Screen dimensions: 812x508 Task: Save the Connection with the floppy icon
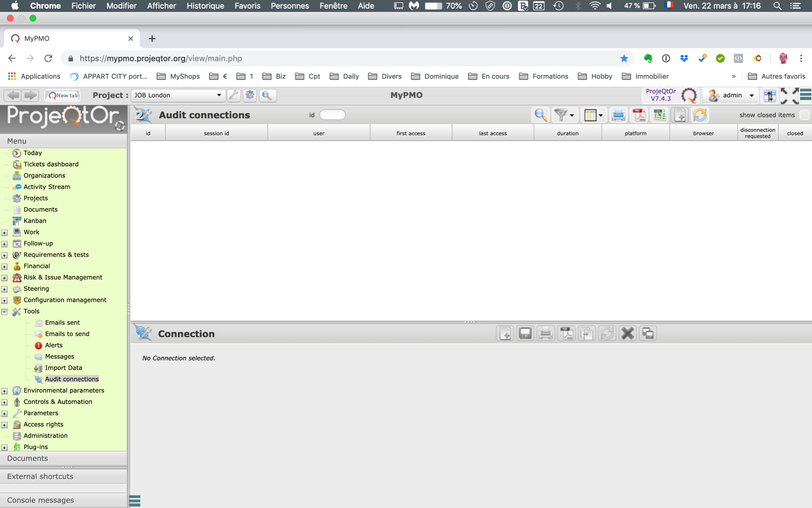tap(525, 333)
